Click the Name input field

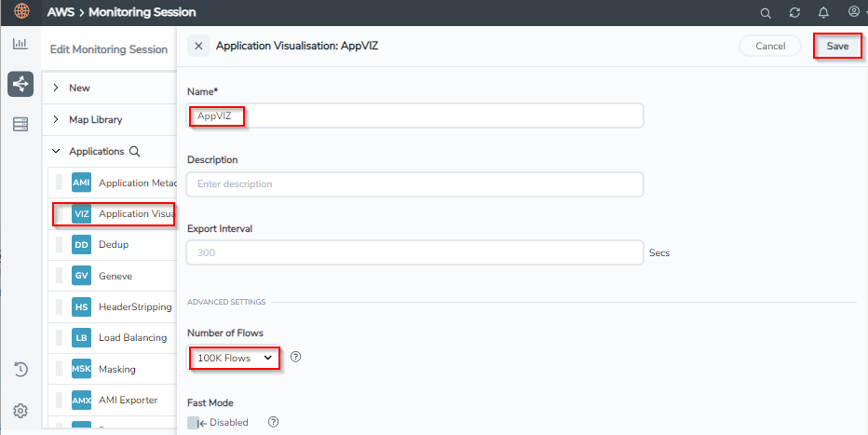pos(415,116)
